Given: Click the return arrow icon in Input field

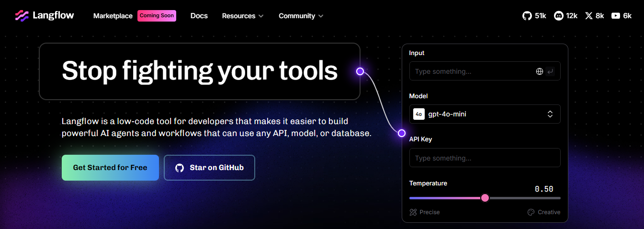Looking at the screenshot, I should pyautogui.click(x=550, y=71).
